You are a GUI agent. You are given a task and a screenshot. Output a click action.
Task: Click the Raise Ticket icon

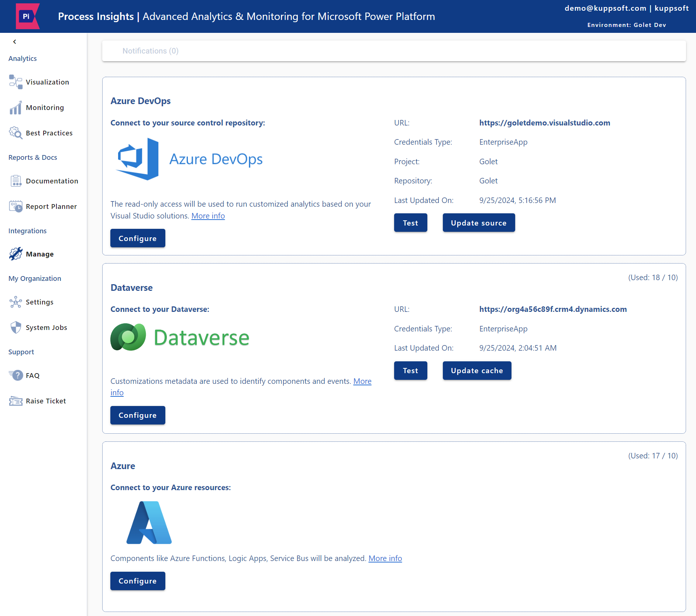point(16,401)
